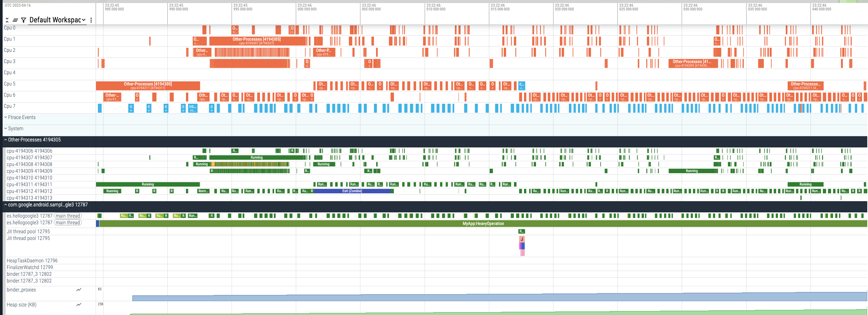Click the track sort order icon

15,20
